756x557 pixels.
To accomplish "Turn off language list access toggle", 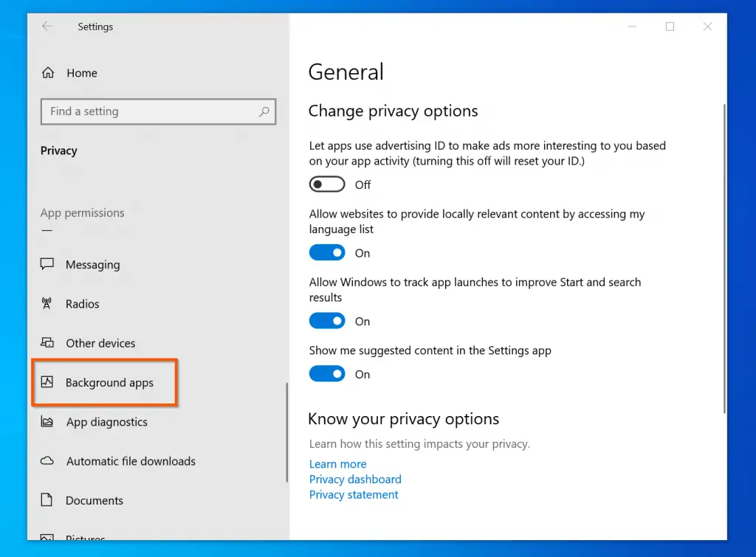I will (327, 253).
